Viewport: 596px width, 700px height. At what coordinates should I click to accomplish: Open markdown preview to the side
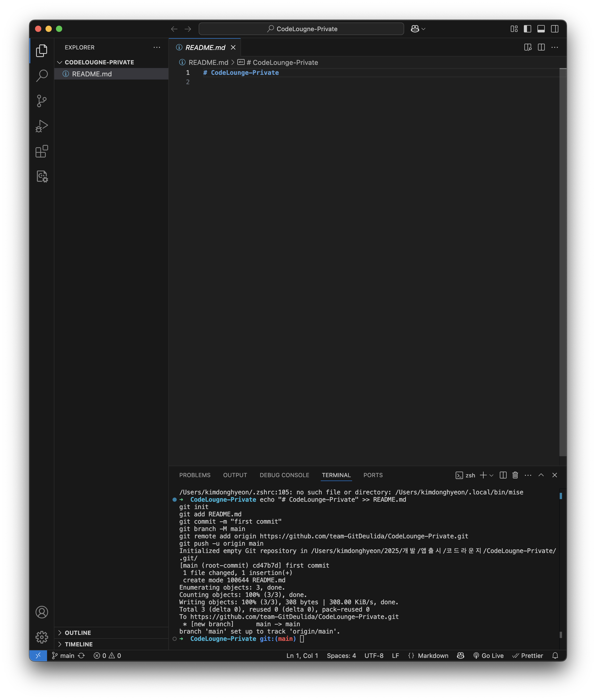point(528,47)
